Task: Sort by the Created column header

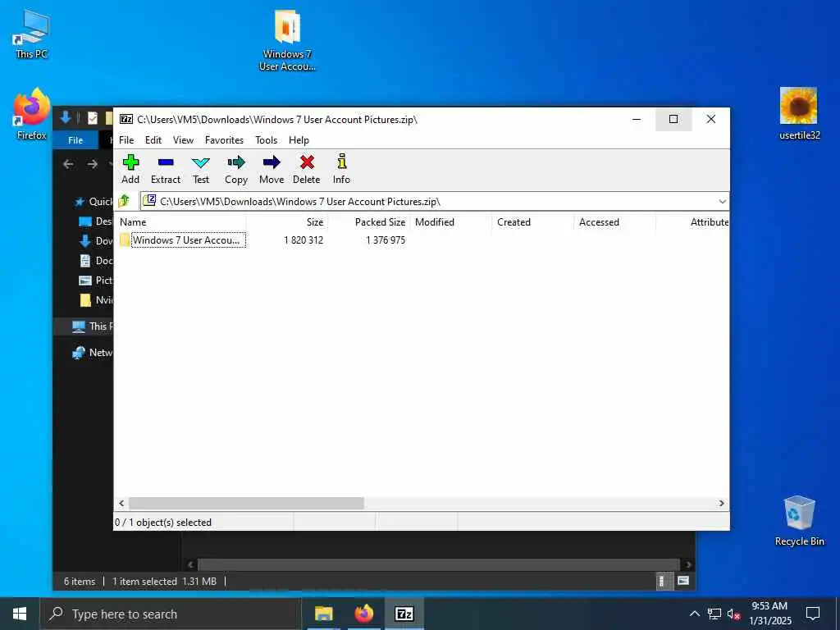Action: pyautogui.click(x=532, y=221)
